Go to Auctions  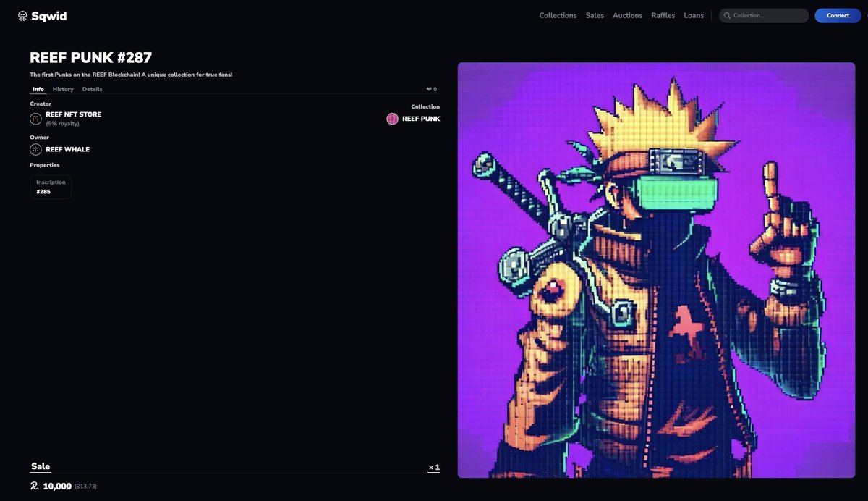627,15
